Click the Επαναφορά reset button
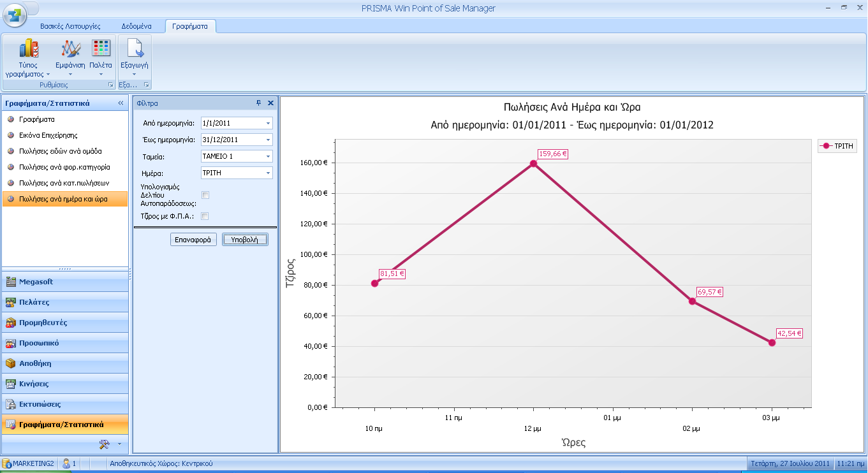The height and width of the screenshot is (473, 868). (194, 240)
